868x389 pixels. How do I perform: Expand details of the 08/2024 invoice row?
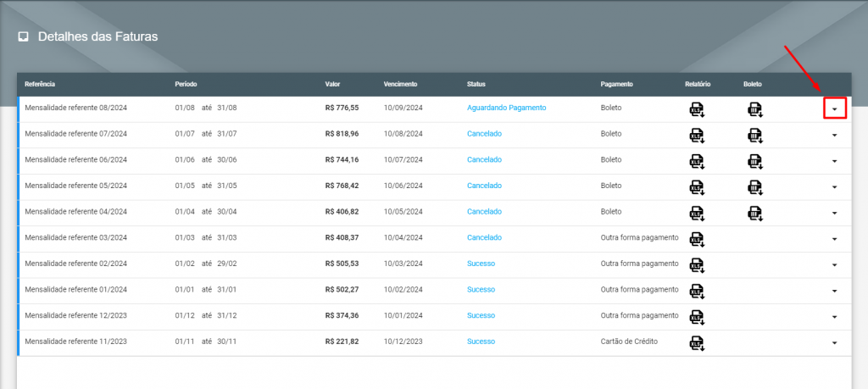(835, 109)
